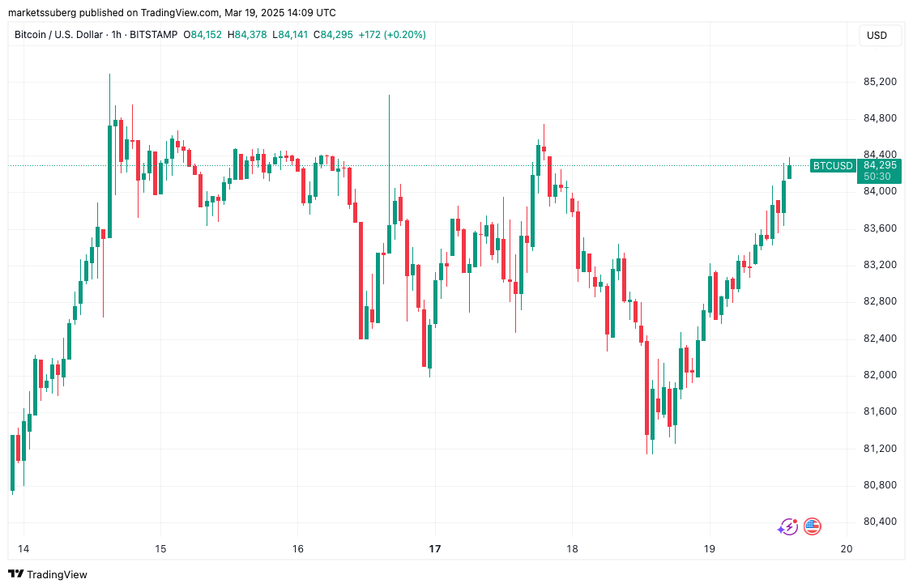This screenshot has height=588, width=913.
Task: Click the 50:30 candle countdown timer
Action: tap(877, 177)
